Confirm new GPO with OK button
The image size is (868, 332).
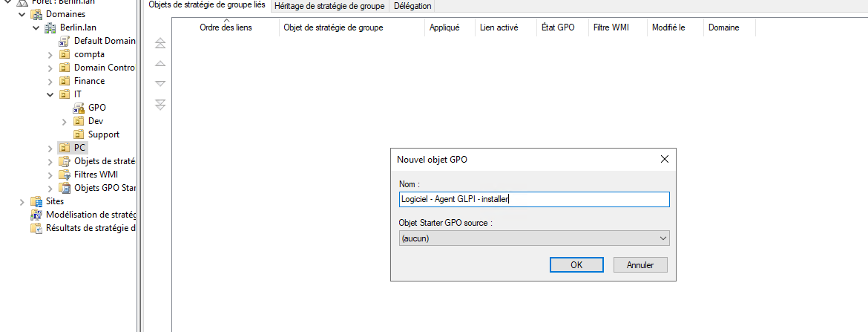pyautogui.click(x=576, y=264)
